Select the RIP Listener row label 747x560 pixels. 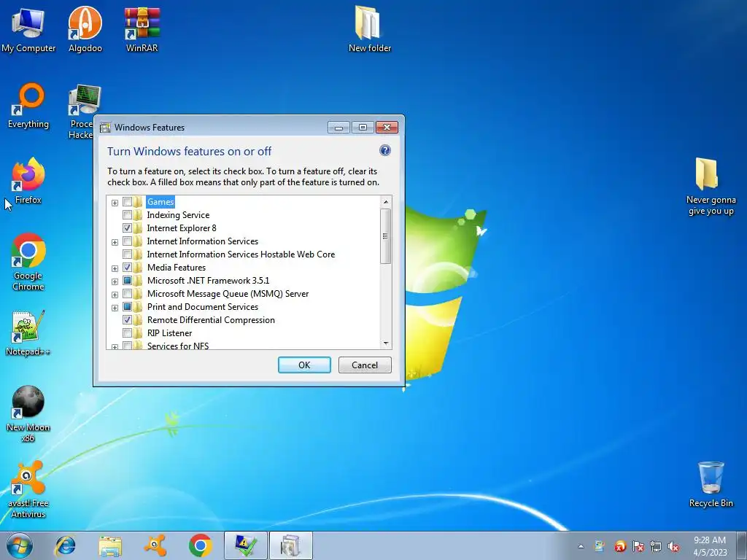[x=169, y=332]
